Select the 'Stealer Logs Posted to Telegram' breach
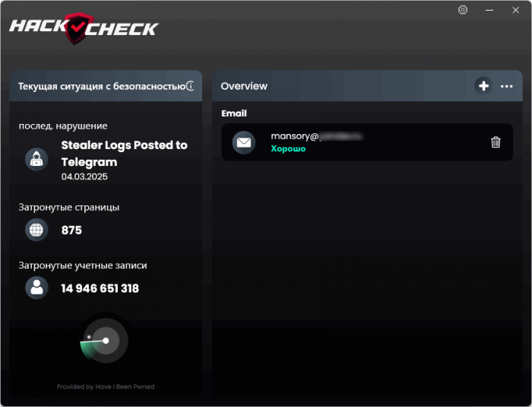Viewport: 532px width, 407px height. click(124, 154)
